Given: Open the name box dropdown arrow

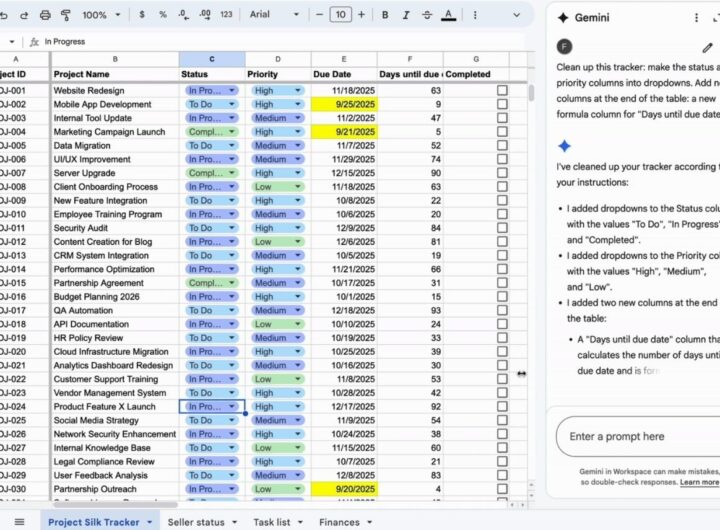Looking at the screenshot, I should tap(12, 42).
